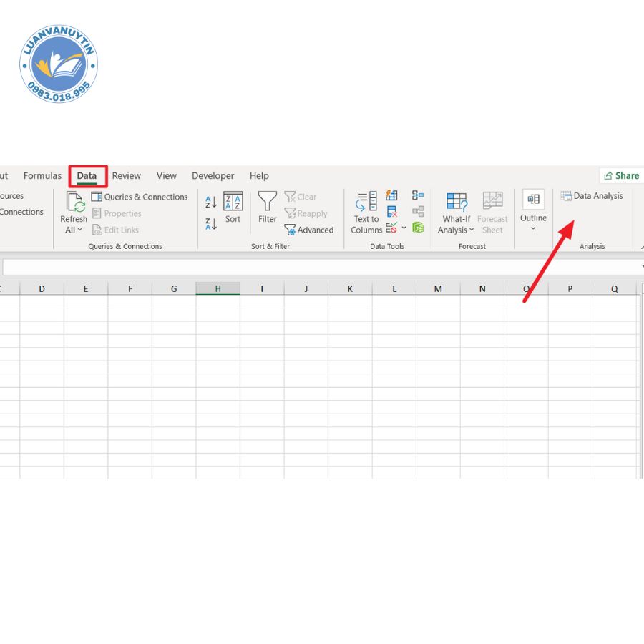Open Manage Data Model green icon

coord(418,228)
